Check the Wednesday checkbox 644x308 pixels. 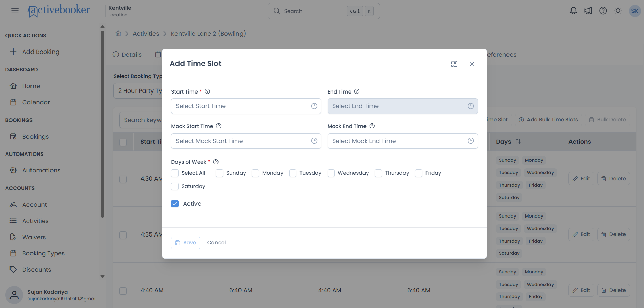tap(331, 173)
